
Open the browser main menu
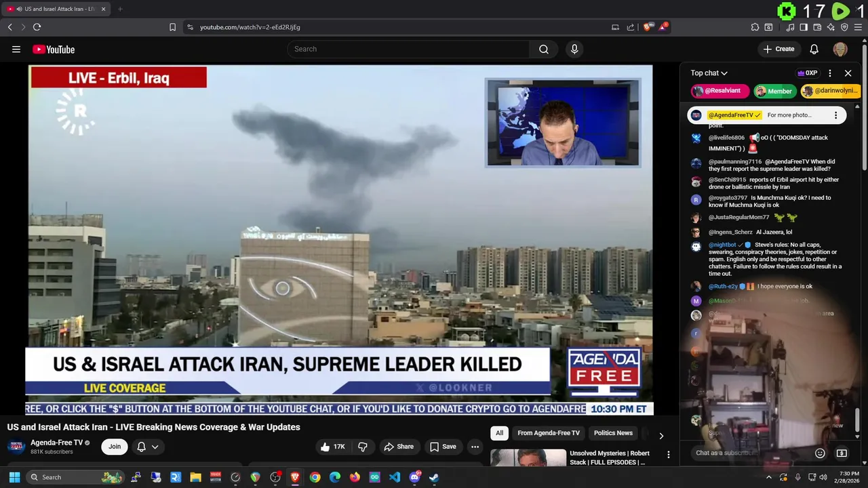[859, 27]
